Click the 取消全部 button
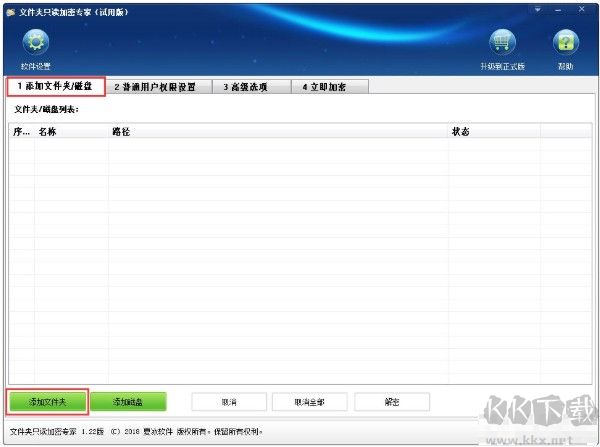The width and height of the screenshot is (600, 447). click(x=310, y=402)
